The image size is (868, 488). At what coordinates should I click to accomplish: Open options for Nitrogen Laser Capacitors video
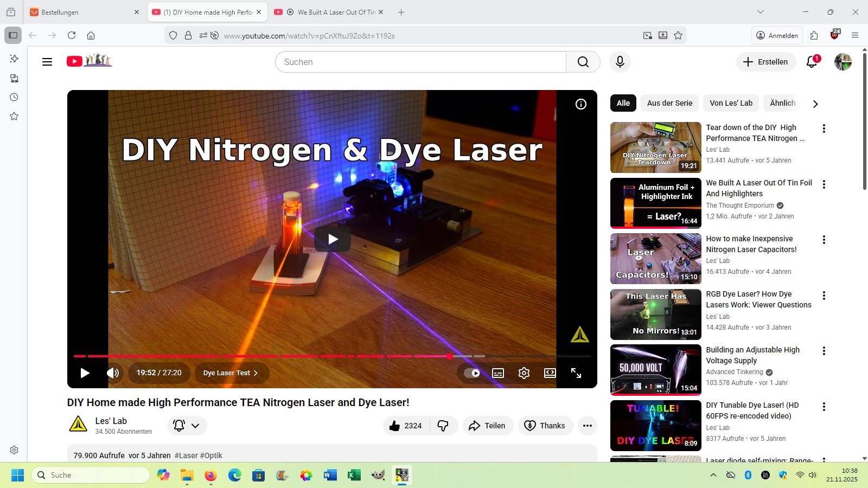[824, 240]
